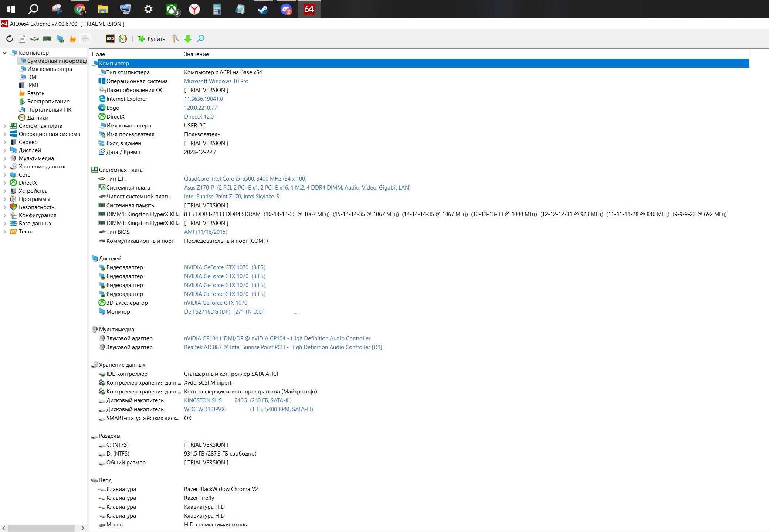The height and width of the screenshot is (532, 769).
Task: Open the Dell S2716DG monitor link
Action: 224,312
